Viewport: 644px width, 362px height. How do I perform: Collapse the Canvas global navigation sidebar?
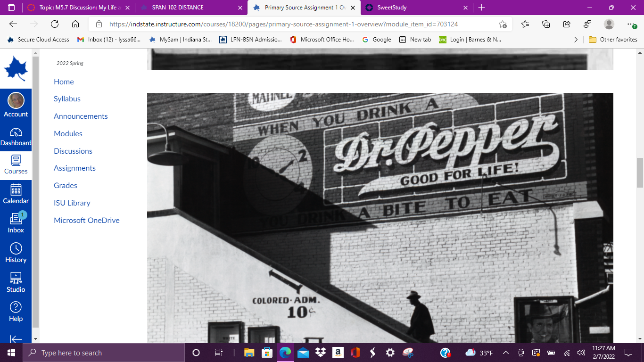[x=16, y=338]
